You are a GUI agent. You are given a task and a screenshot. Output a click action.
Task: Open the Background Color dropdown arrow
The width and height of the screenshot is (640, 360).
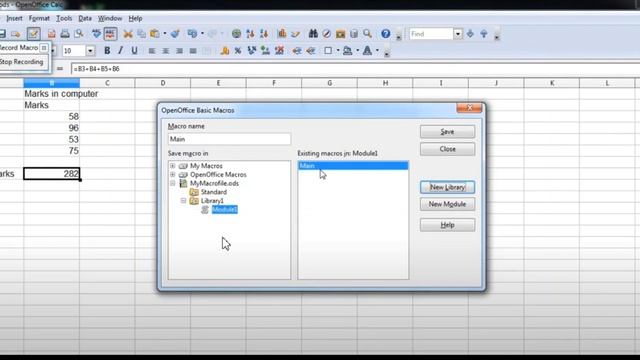click(358, 51)
